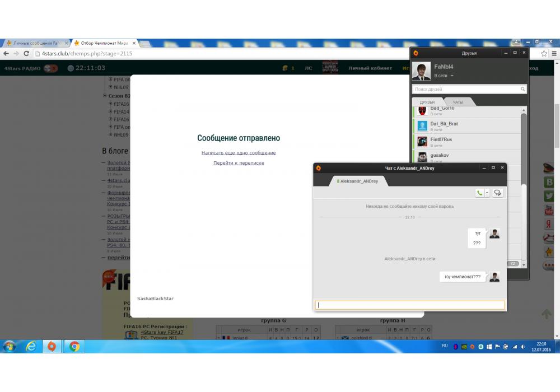The height and width of the screenshot is (392, 560).
Task: Bookmark page with the star icon
Action: pyautogui.click(x=544, y=54)
